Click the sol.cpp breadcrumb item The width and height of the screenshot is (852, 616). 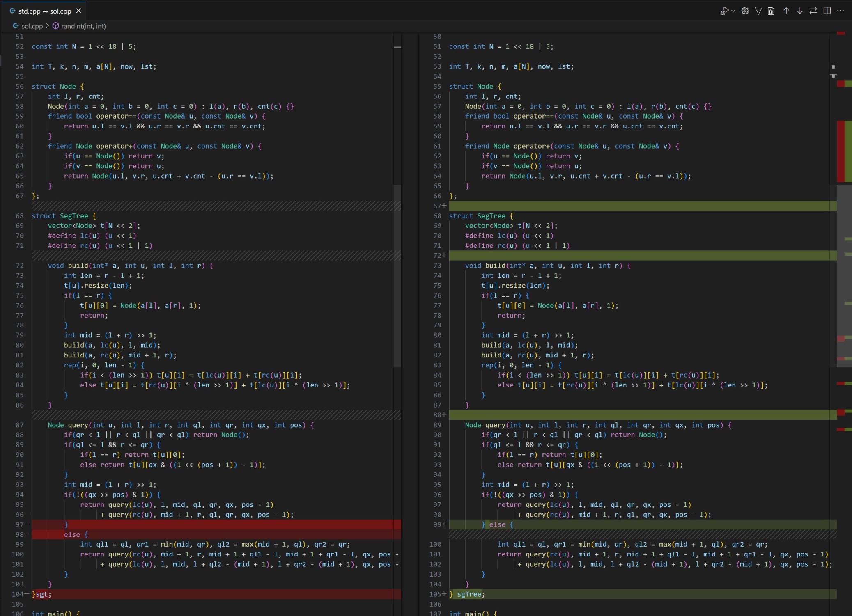[x=32, y=26]
